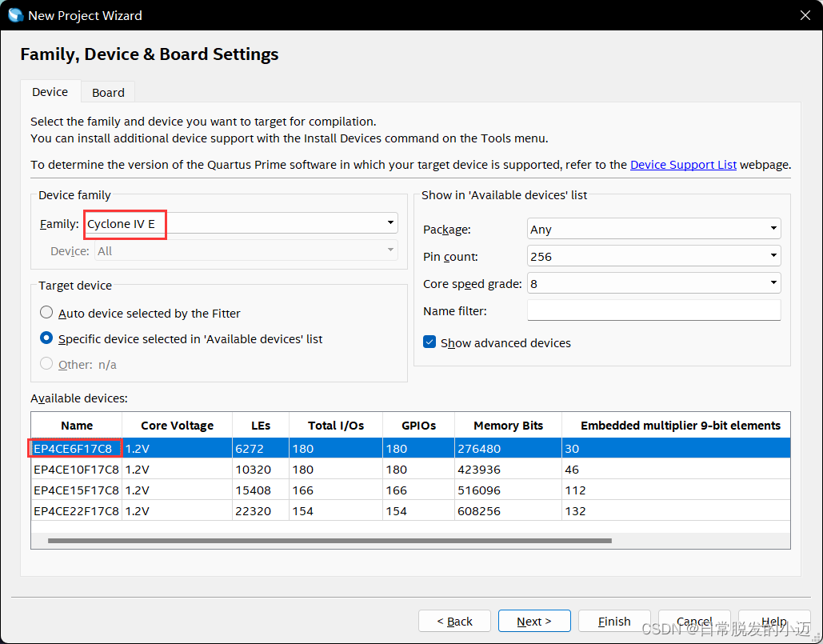Viewport: 823px width, 644px height.
Task: Click Memory Bits value 276480
Action: point(479,449)
